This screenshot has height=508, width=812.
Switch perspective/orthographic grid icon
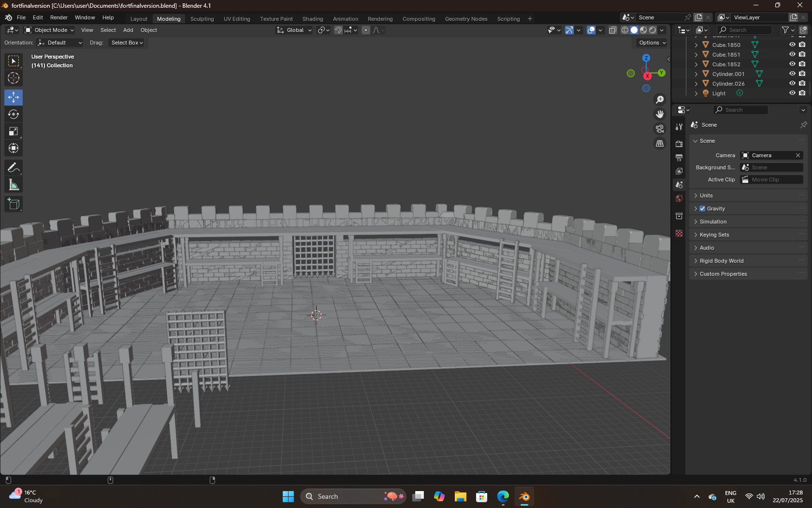point(660,144)
